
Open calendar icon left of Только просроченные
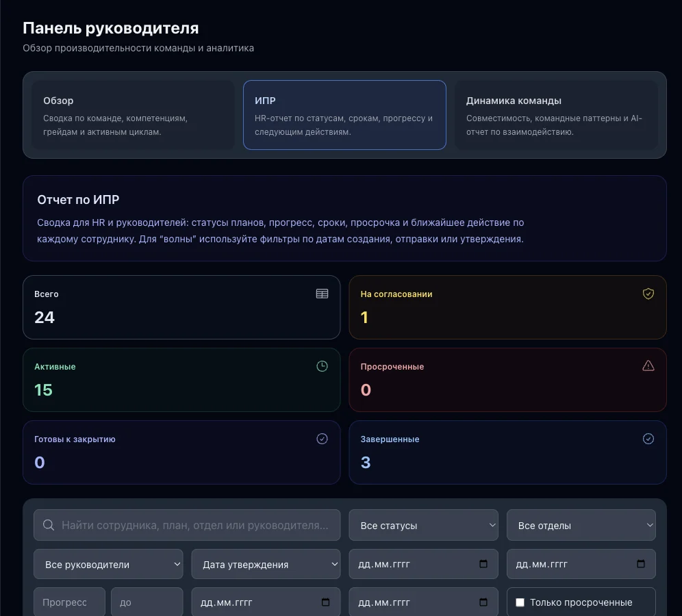tap(483, 602)
